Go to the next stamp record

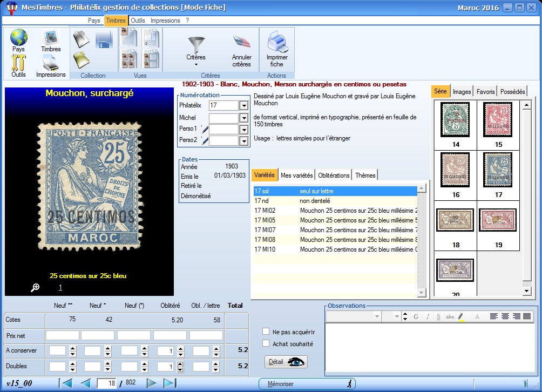[x=151, y=383]
